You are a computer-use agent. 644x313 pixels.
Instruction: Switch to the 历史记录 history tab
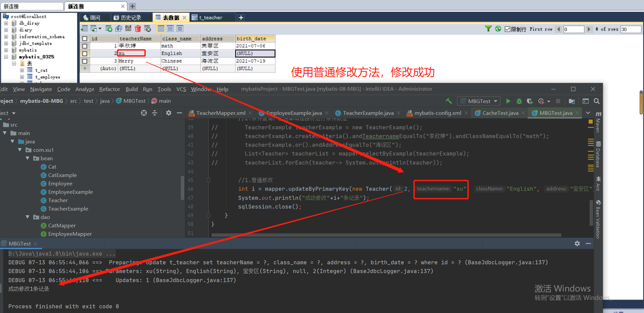click(131, 17)
